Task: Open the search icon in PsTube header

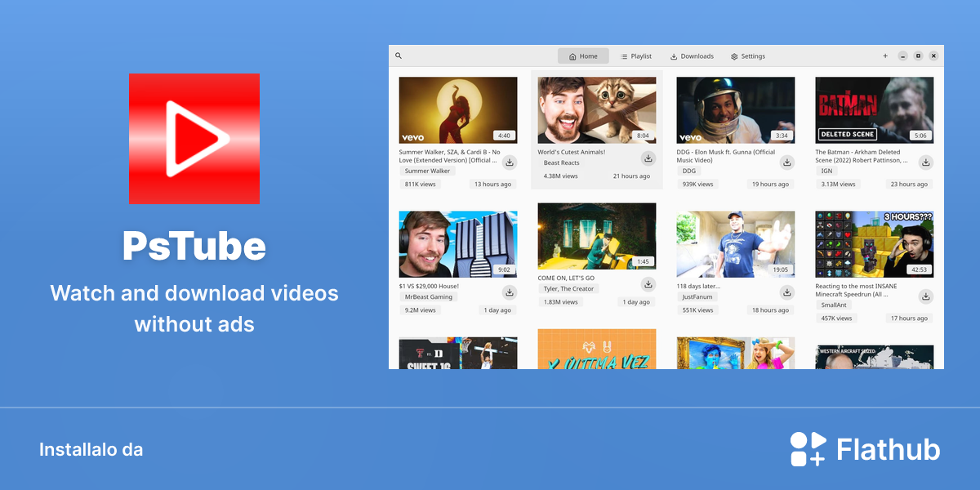Action: click(399, 56)
